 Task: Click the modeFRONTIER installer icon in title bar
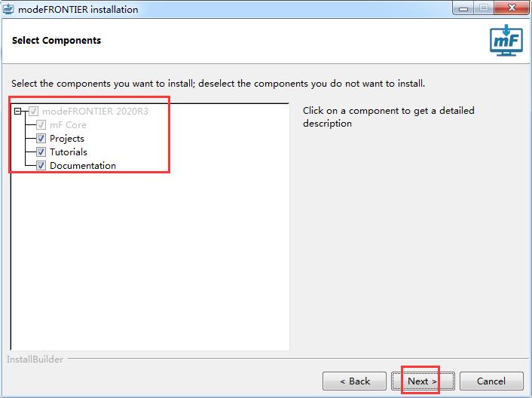point(9,9)
